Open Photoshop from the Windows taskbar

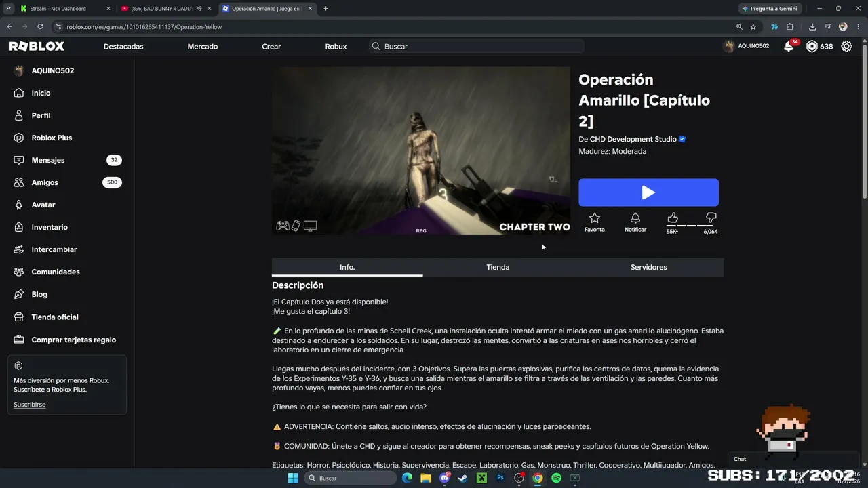pos(500,478)
